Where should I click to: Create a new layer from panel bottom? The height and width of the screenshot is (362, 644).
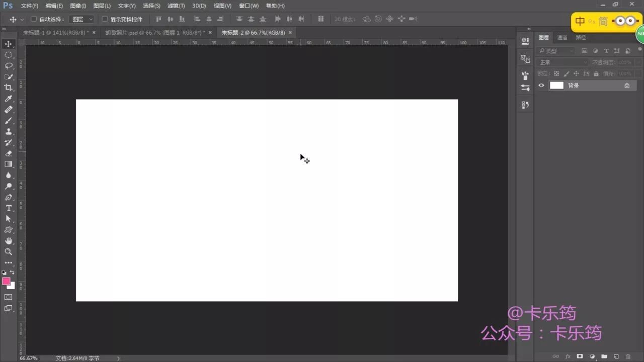[616, 356]
